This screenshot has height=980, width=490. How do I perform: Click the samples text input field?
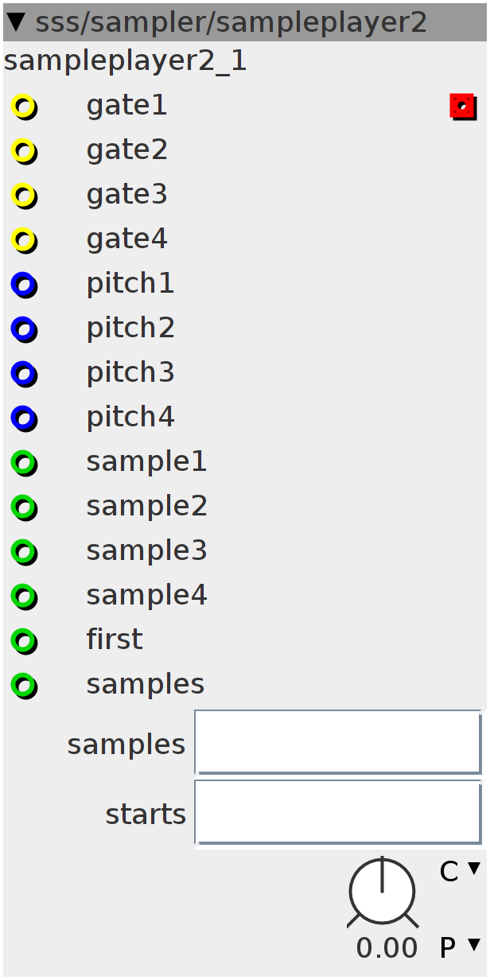tap(338, 742)
